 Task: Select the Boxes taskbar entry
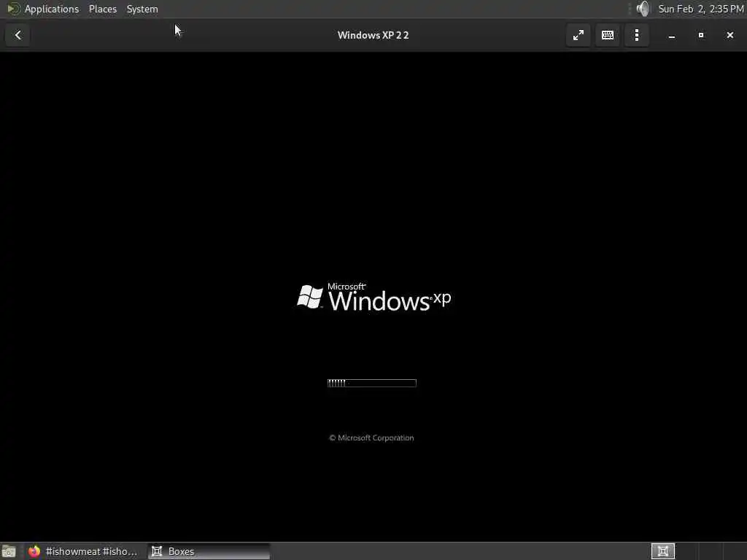tap(209, 551)
